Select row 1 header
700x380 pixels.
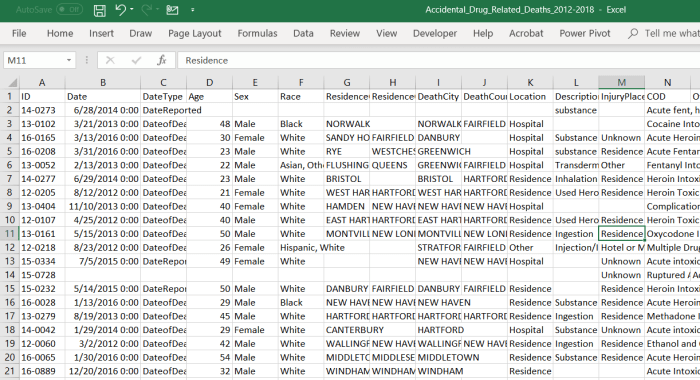[x=9, y=96]
